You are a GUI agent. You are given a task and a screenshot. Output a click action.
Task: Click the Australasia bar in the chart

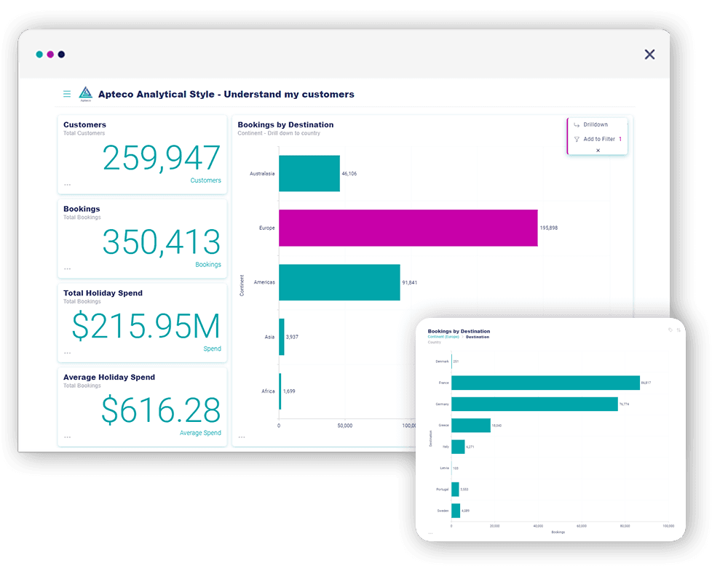pyautogui.click(x=309, y=173)
